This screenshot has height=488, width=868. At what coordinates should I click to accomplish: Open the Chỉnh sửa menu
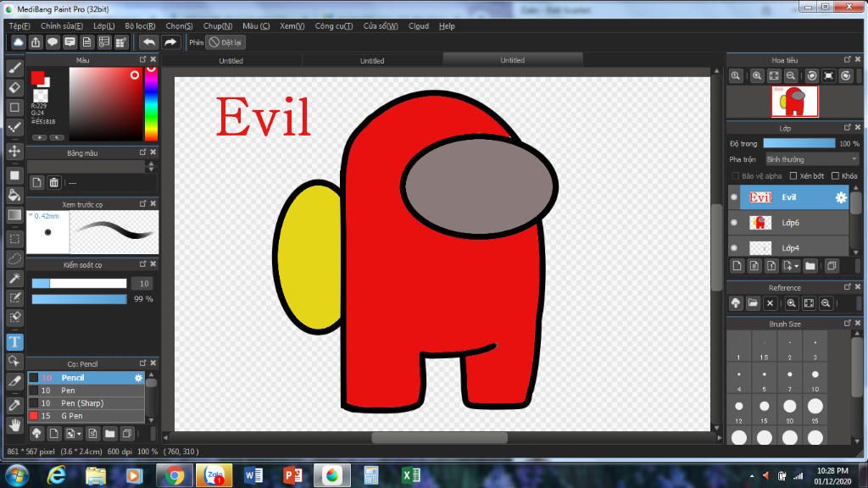61,26
